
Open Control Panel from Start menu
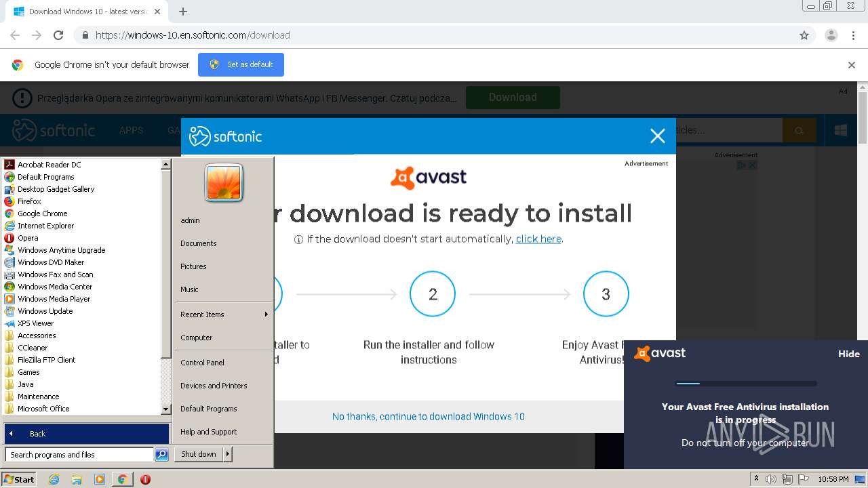coord(202,363)
